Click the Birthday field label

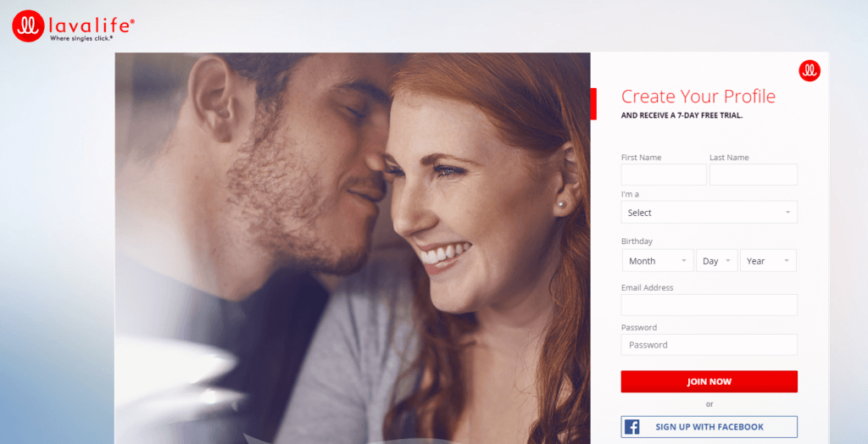(x=637, y=241)
